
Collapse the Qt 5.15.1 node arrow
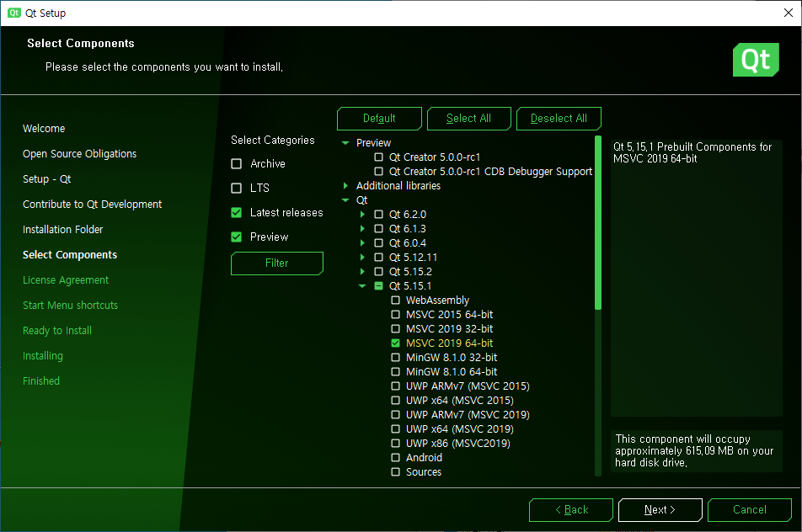pos(362,286)
